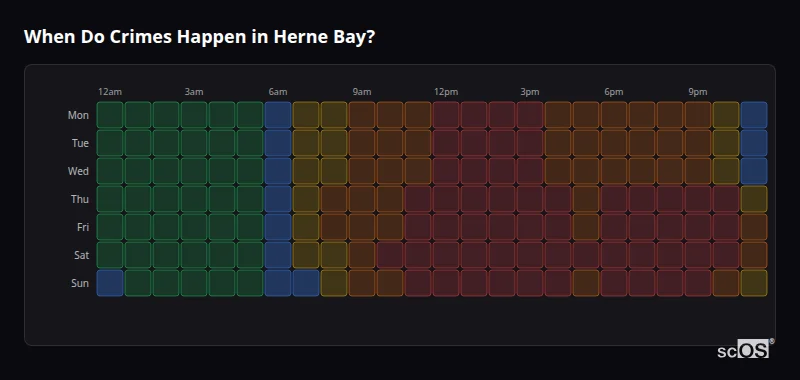Image resolution: width=800 pixels, height=380 pixels.
Task: Click the scOS logo
Action: tap(745, 348)
